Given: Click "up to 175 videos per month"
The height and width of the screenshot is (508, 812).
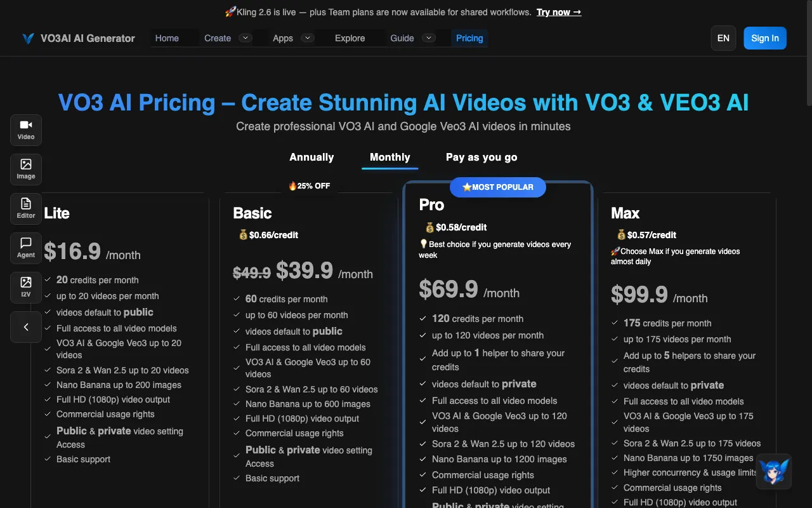Looking at the screenshot, I should click(678, 339).
